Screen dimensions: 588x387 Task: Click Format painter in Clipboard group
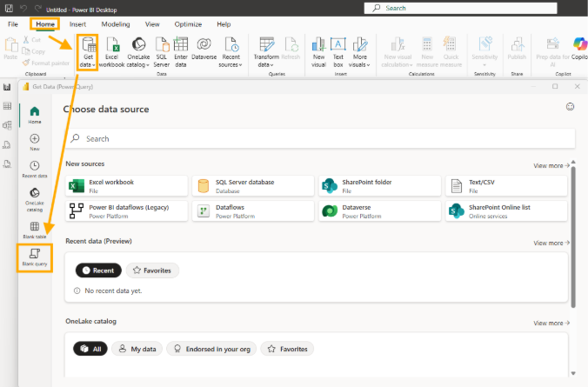(x=46, y=63)
